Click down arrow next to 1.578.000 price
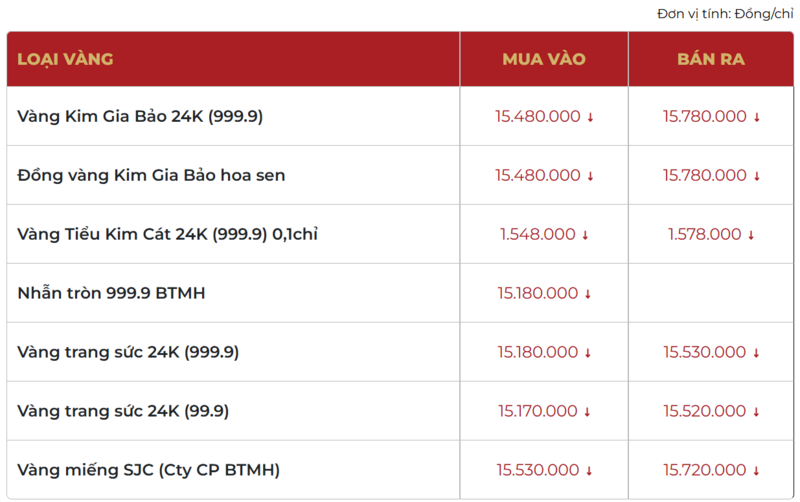Screen dimensions: 800x502 [x=752, y=236]
